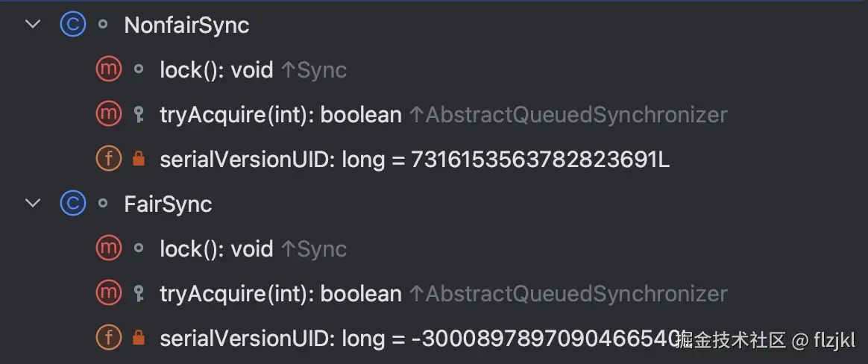
Task: Select lock(): void under FairSync
Action: [216, 249]
